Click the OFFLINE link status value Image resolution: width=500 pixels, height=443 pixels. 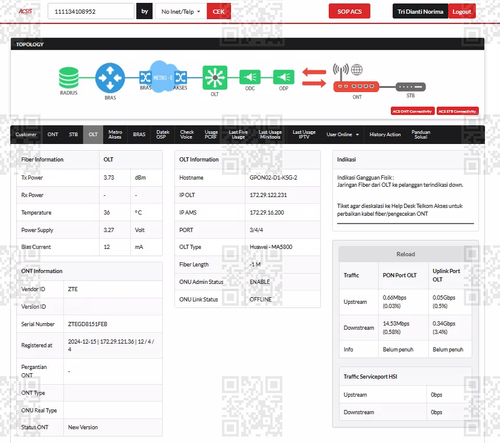tap(261, 299)
